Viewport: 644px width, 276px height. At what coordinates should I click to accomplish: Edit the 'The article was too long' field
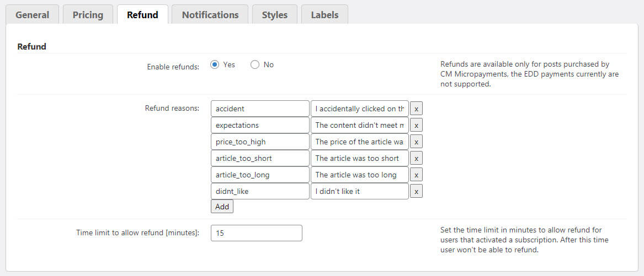(x=360, y=175)
